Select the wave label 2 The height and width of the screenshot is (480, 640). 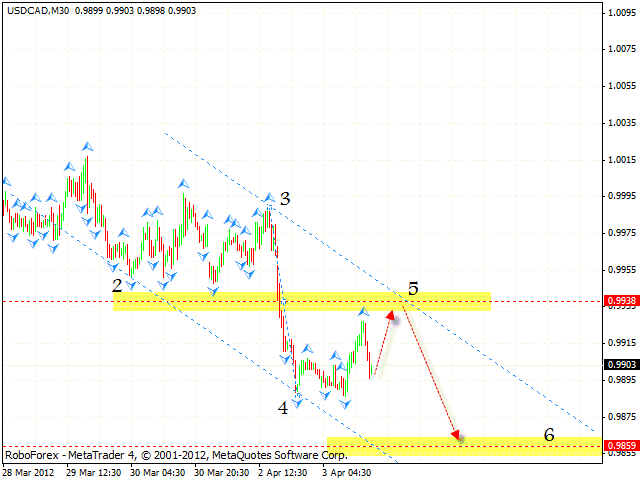[x=118, y=286]
